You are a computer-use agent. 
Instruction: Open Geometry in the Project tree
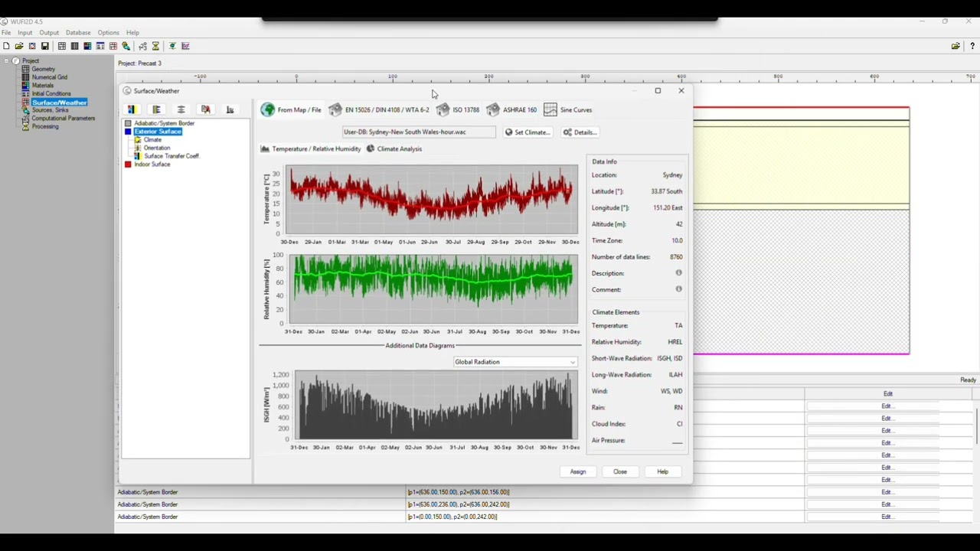(x=43, y=69)
